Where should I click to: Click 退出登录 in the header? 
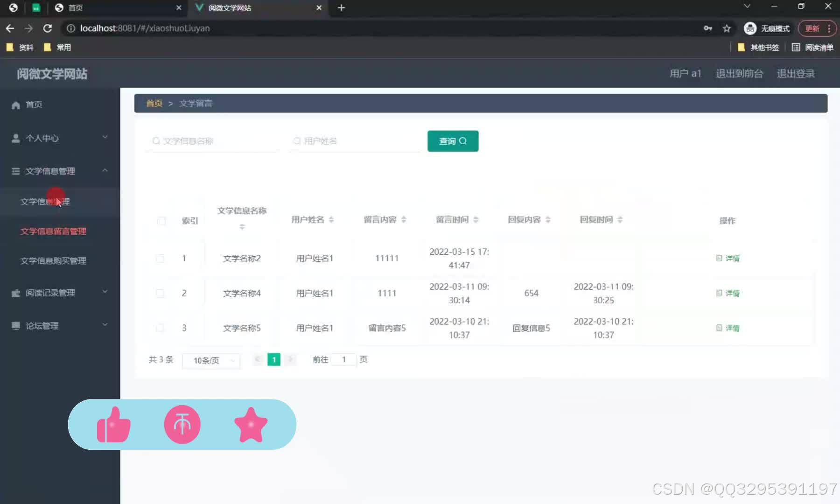click(796, 74)
